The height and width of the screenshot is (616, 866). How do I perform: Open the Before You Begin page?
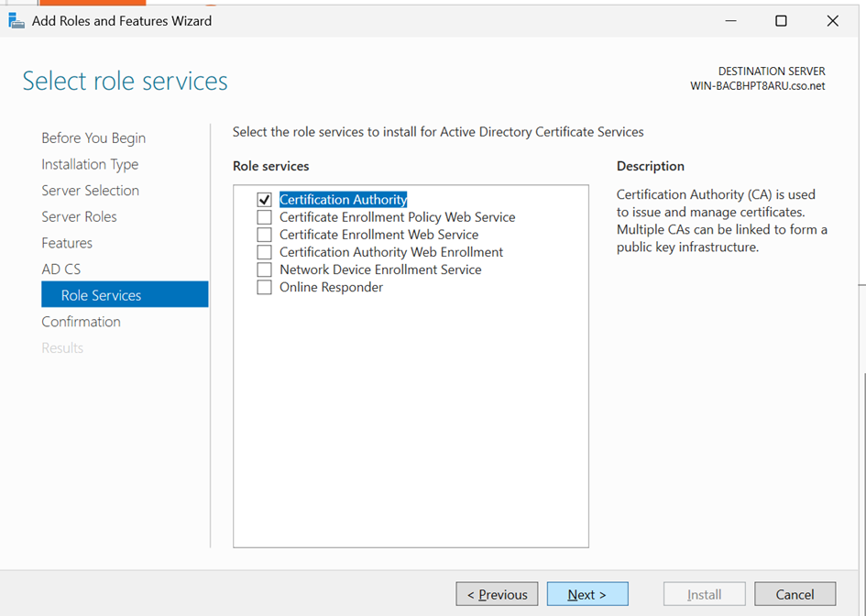[93, 137]
